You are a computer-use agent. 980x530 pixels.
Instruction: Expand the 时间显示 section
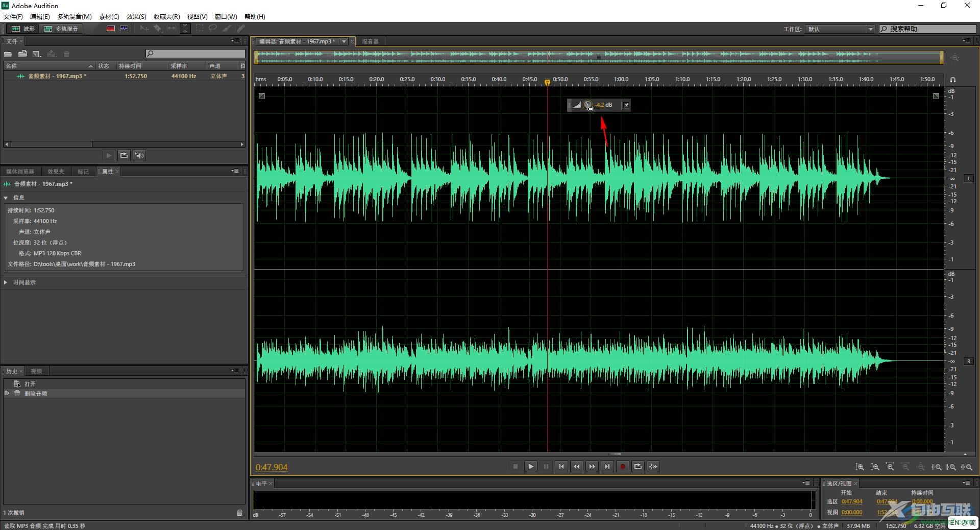[x=6, y=282]
